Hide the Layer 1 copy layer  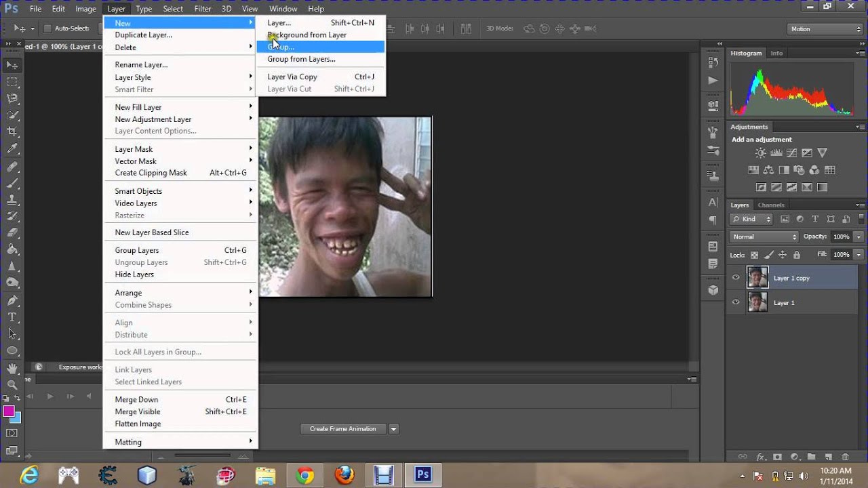(x=736, y=278)
